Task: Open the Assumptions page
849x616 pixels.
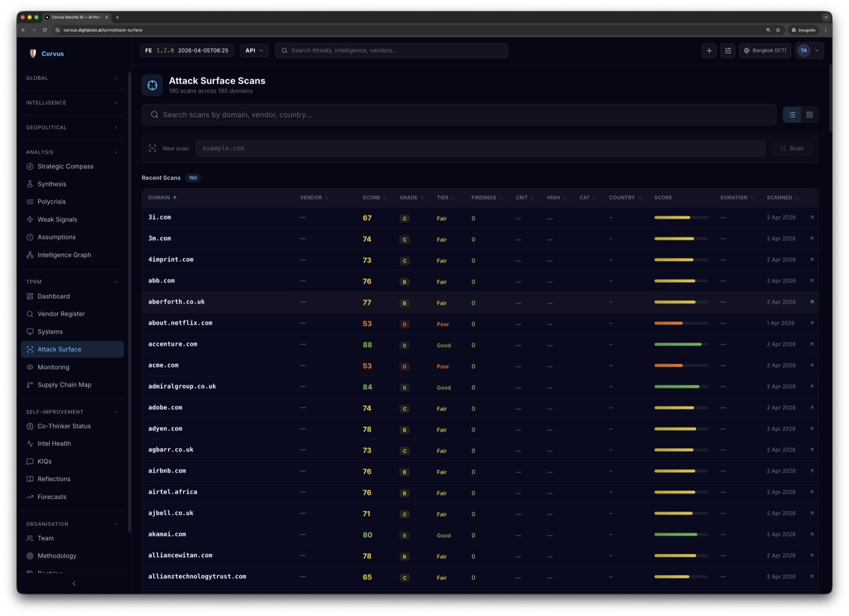Action: pyautogui.click(x=56, y=237)
